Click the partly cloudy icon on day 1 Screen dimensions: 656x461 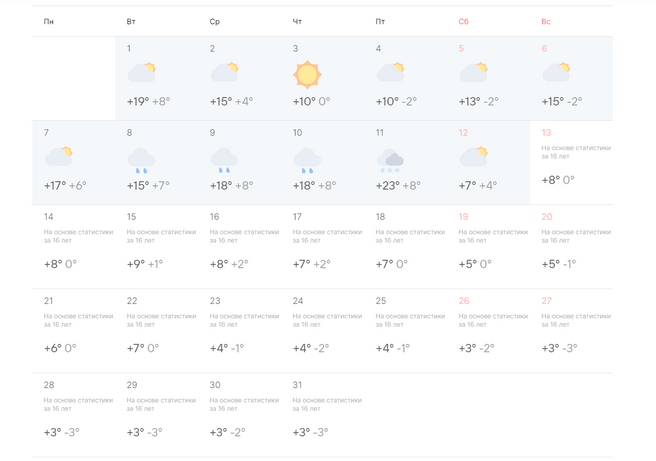click(141, 73)
